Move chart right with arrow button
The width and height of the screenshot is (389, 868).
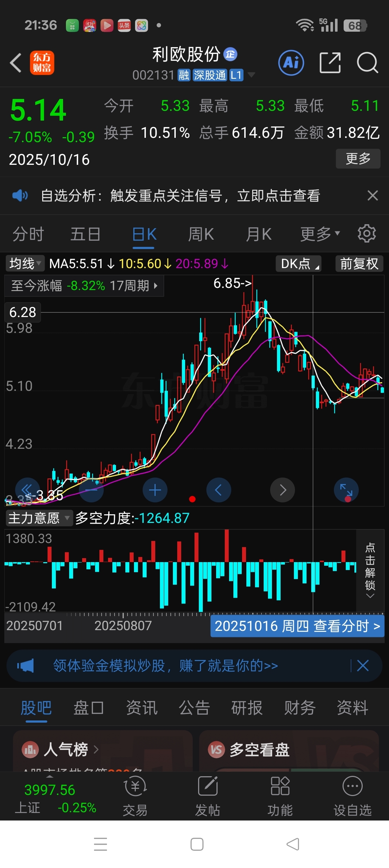[282, 490]
